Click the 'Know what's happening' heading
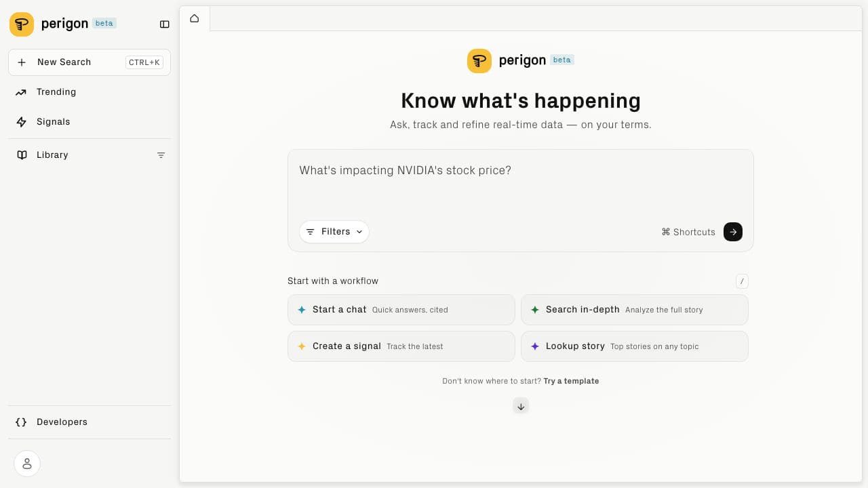 click(521, 100)
